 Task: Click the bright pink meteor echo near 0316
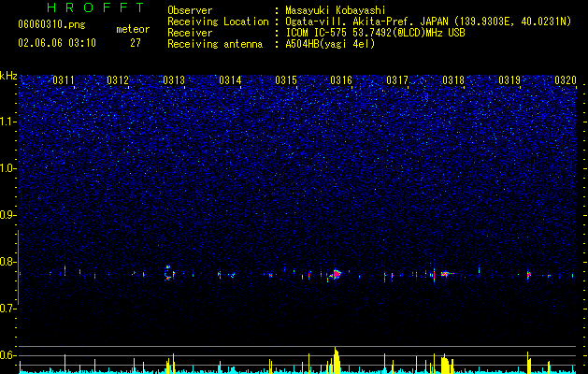[x=337, y=274]
